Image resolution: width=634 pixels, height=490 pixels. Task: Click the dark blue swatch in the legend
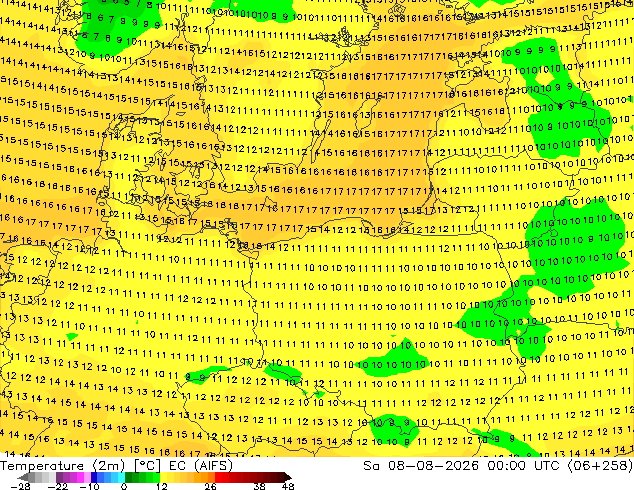[94, 477]
